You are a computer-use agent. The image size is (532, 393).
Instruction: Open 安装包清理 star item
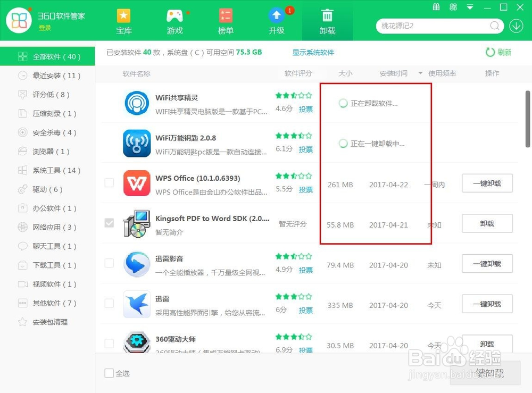pos(47,322)
